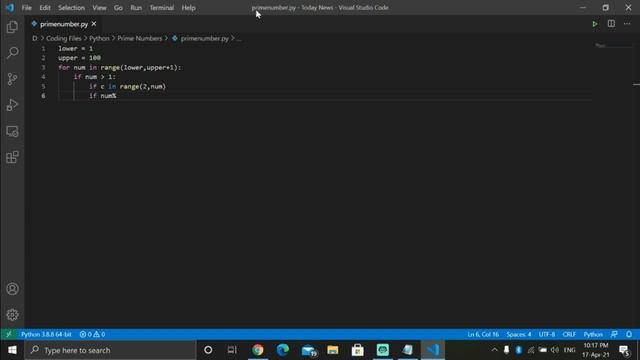Screen dimensions: 640x360
Task: Click the Windows search box
Action: point(110,350)
